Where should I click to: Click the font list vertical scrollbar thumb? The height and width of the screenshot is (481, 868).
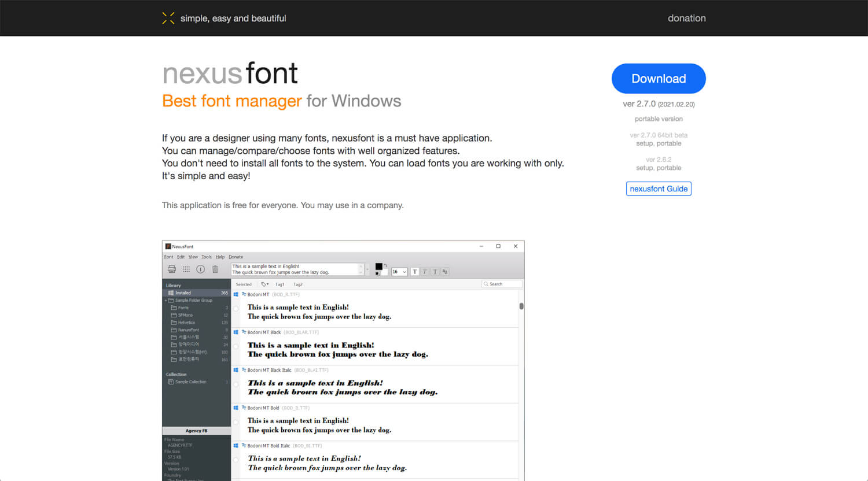point(521,306)
